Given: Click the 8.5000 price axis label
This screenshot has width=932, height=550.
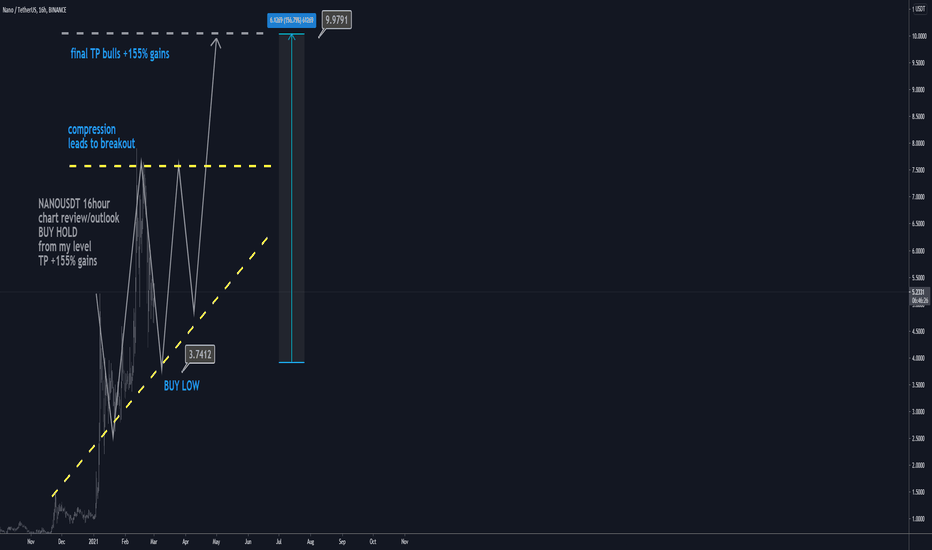Looking at the screenshot, I should point(919,117).
